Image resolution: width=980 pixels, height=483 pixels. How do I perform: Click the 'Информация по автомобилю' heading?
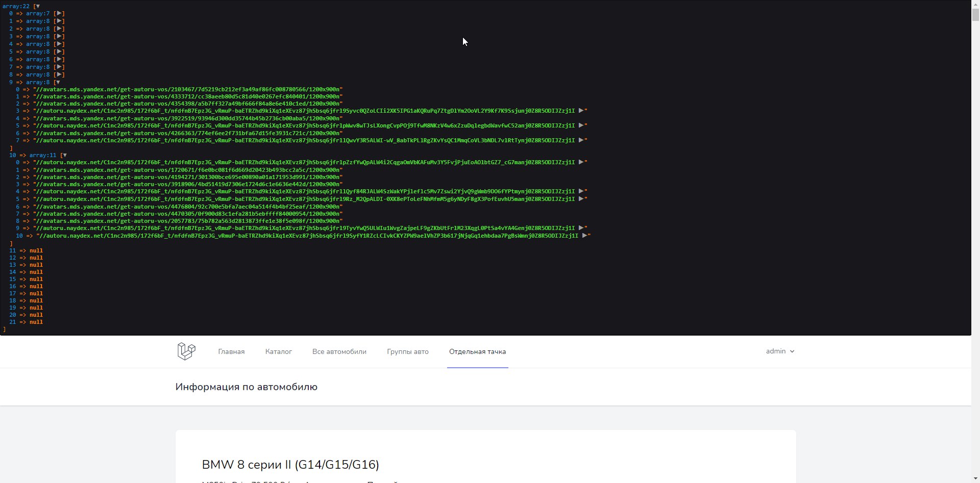pos(247,387)
